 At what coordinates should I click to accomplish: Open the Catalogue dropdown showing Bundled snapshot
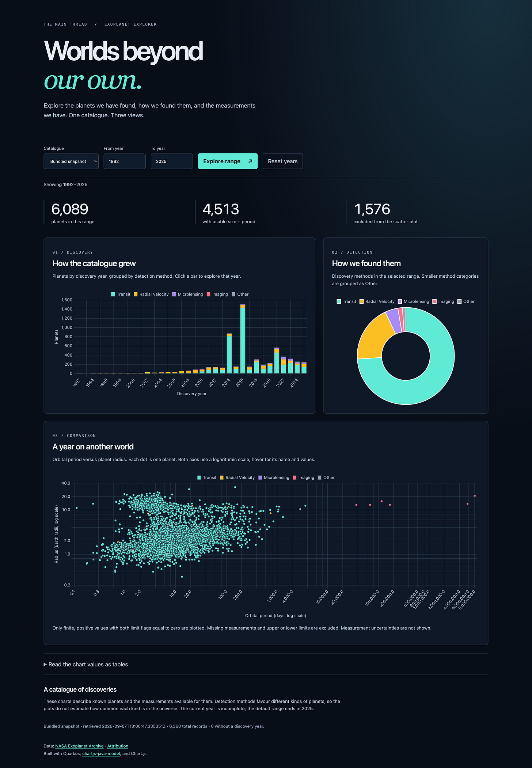coord(71,161)
